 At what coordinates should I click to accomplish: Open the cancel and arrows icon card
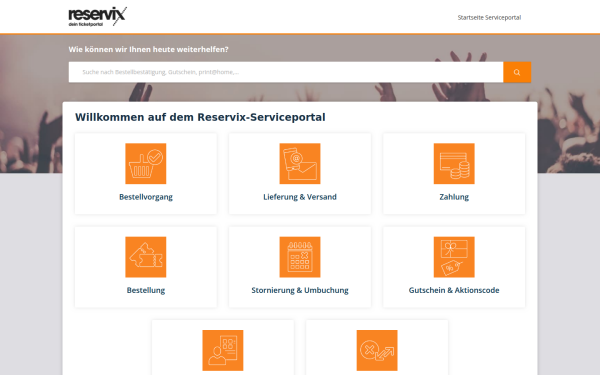coord(377,350)
